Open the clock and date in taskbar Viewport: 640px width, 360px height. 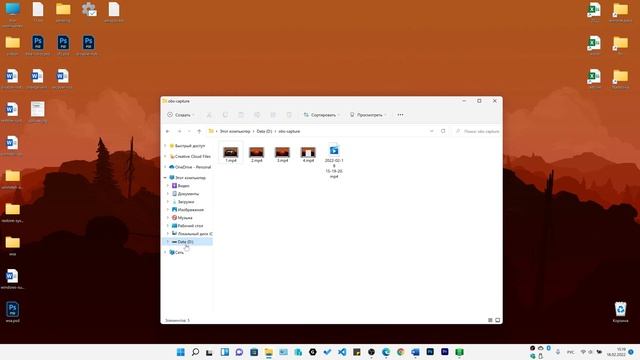tap(616, 352)
